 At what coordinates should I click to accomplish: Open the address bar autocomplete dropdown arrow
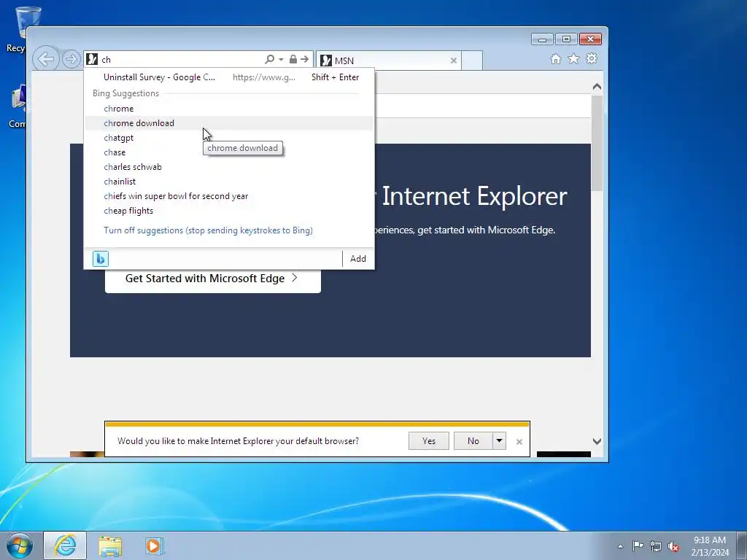coord(281,60)
